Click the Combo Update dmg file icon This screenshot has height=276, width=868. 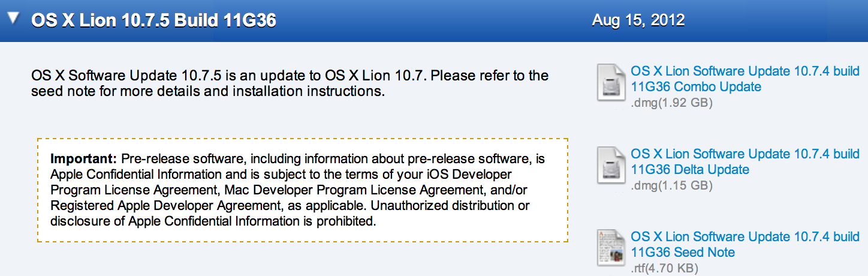pos(612,83)
